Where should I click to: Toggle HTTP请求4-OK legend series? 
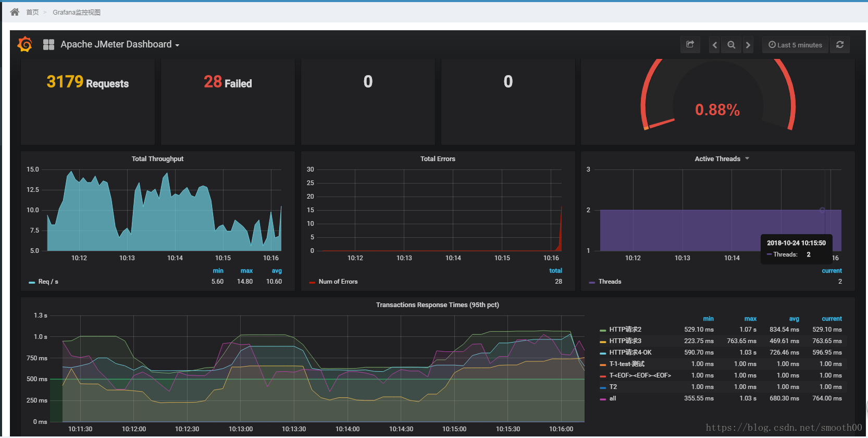(x=630, y=352)
